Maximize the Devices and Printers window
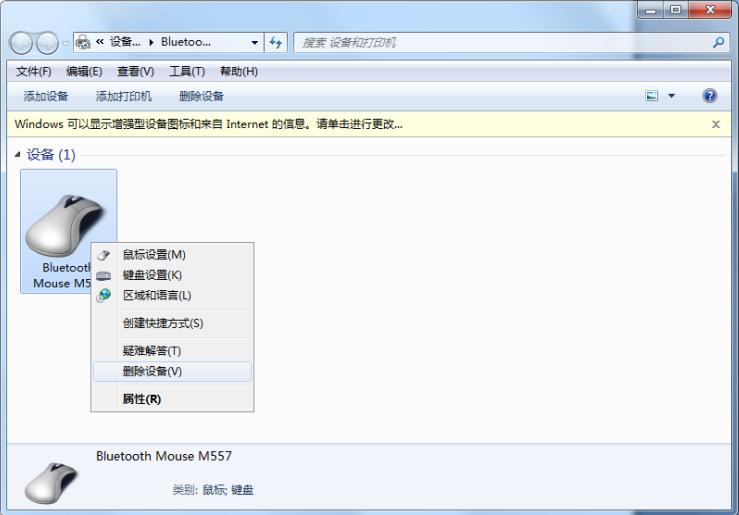This screenshot has height=515, width=739. point(676,10)
